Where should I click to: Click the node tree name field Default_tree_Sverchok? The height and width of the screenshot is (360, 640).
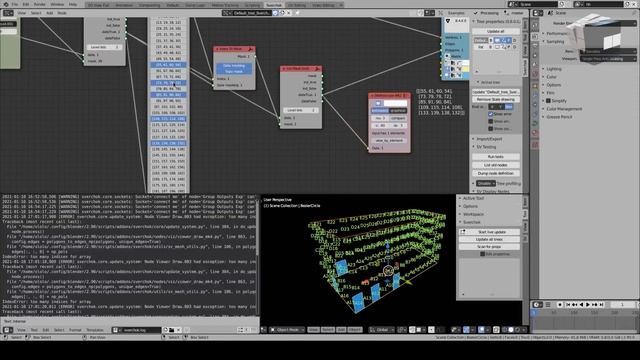251,13
